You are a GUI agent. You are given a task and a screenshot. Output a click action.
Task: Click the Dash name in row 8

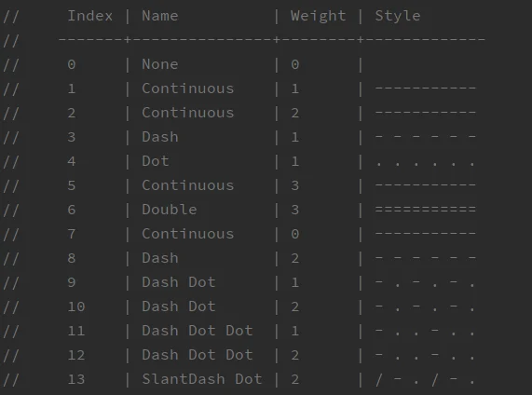160,258
